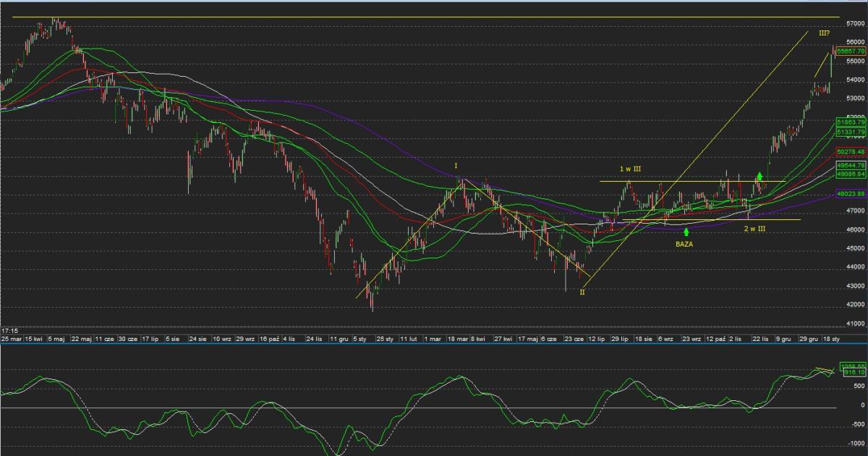Click the '2 w III' annotation
Viewport: 868px width, 456px height.
click(755, 229)
